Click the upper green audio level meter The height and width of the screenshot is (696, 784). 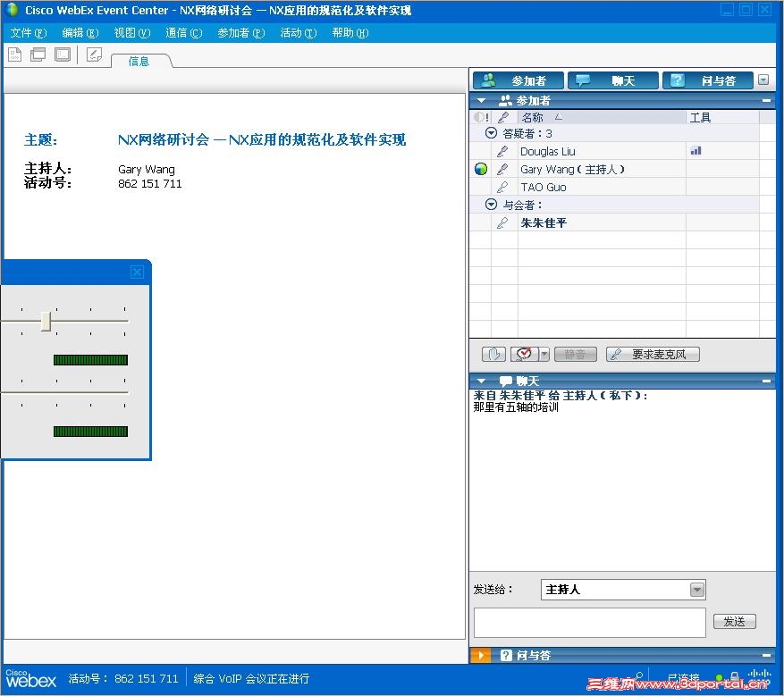click(90, 360)
